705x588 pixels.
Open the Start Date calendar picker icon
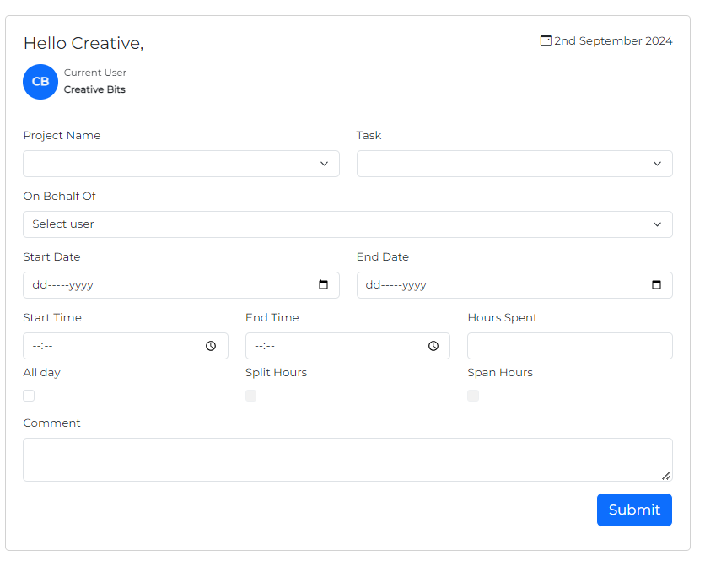click(323, 284)
